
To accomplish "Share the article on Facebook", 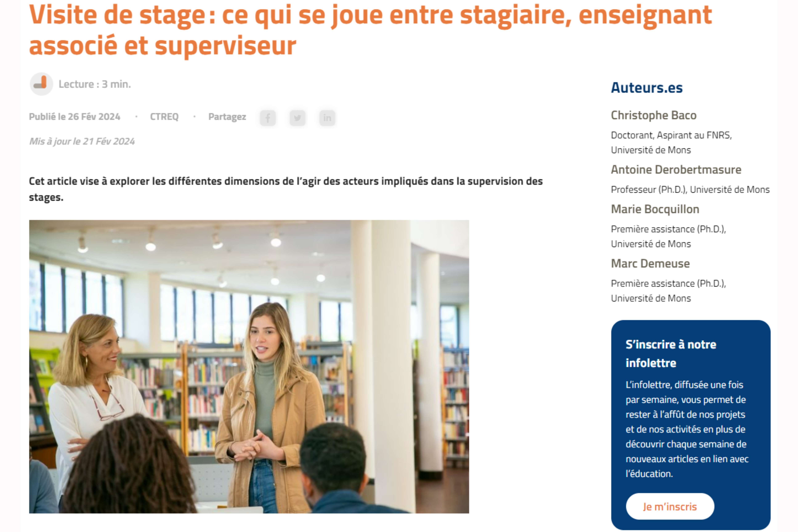I will (268, 118).
